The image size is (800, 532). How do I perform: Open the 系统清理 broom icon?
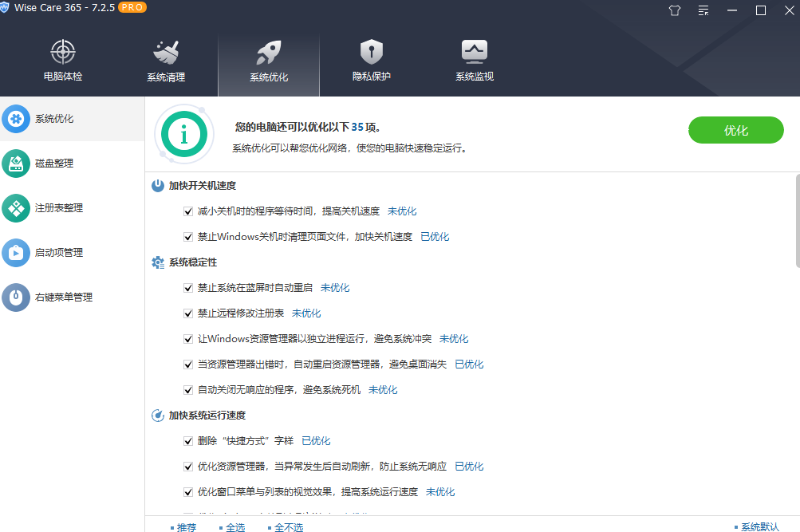coord(166,53)
